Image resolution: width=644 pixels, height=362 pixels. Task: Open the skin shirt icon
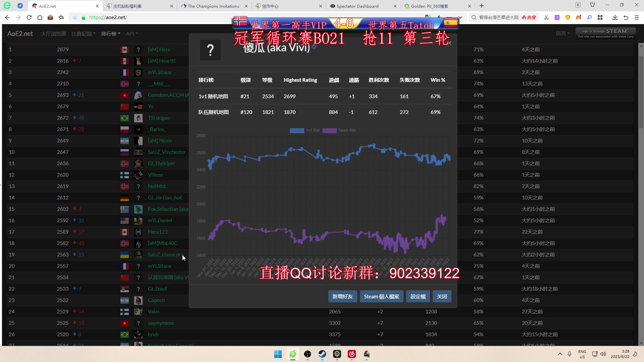[x=592, y=5]
